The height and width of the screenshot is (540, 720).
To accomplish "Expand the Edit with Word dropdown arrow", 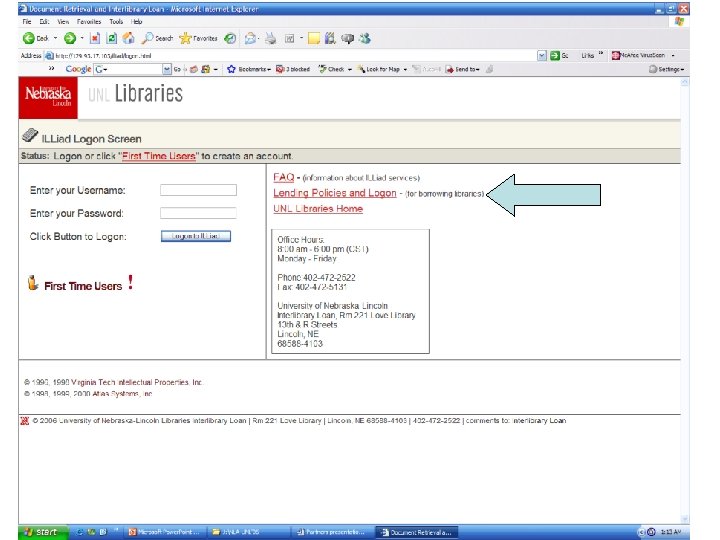I will click(301, 39).
